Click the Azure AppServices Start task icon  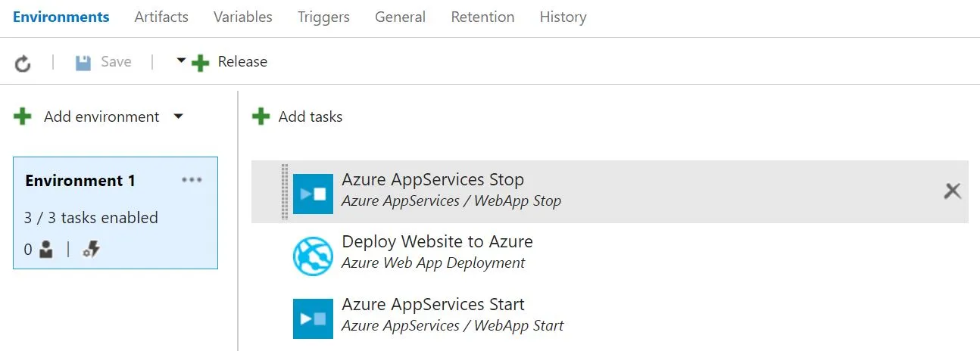pos(313,318)
